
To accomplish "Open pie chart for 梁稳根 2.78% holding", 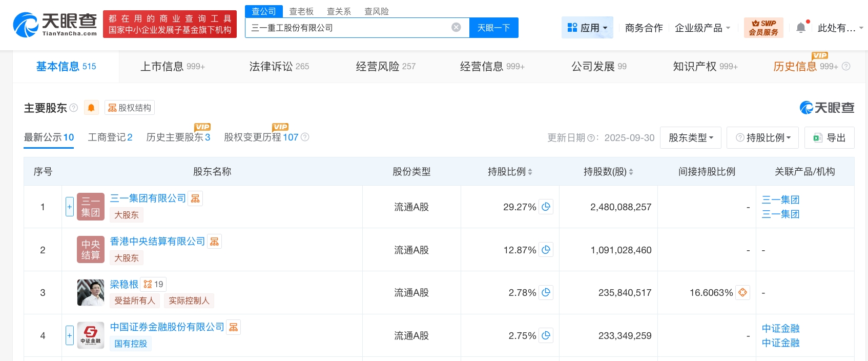I will coord(546,293).
